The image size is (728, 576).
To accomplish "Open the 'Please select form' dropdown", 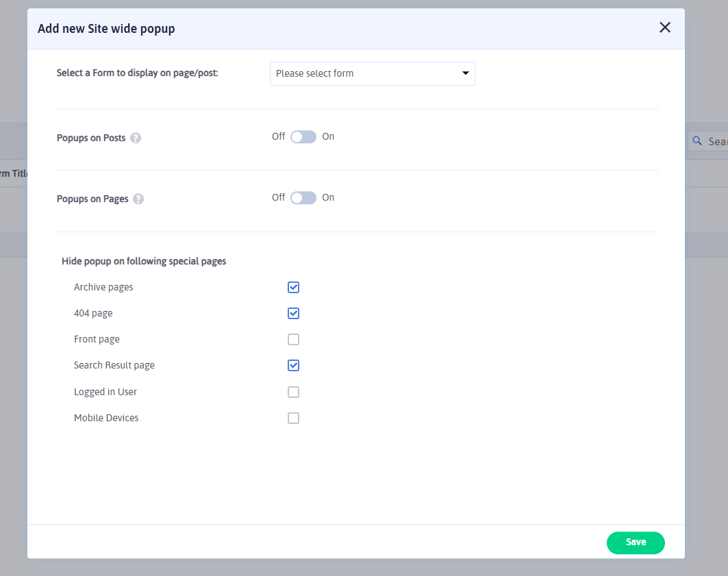I will tap(372, 73).
